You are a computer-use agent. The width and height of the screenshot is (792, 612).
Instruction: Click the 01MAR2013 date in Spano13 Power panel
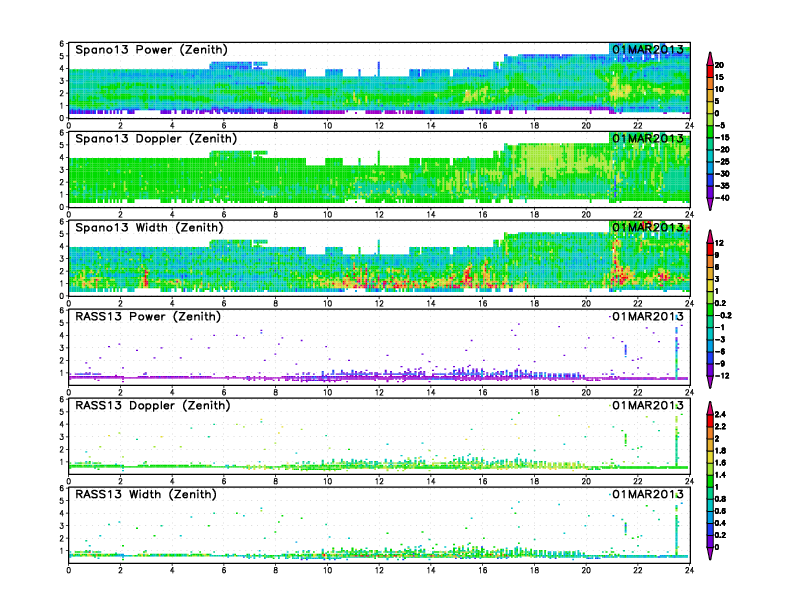(649, 50)
